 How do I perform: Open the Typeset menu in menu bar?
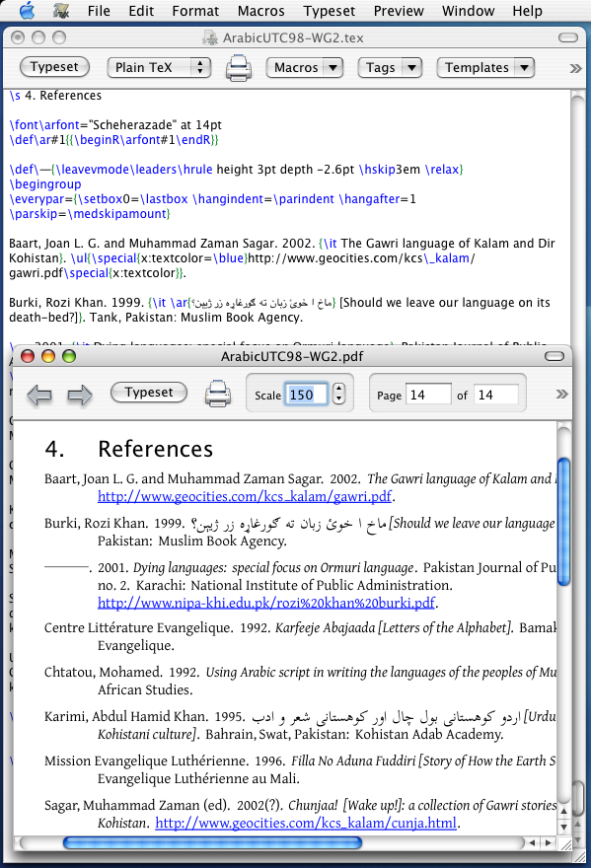click(329, 11)
